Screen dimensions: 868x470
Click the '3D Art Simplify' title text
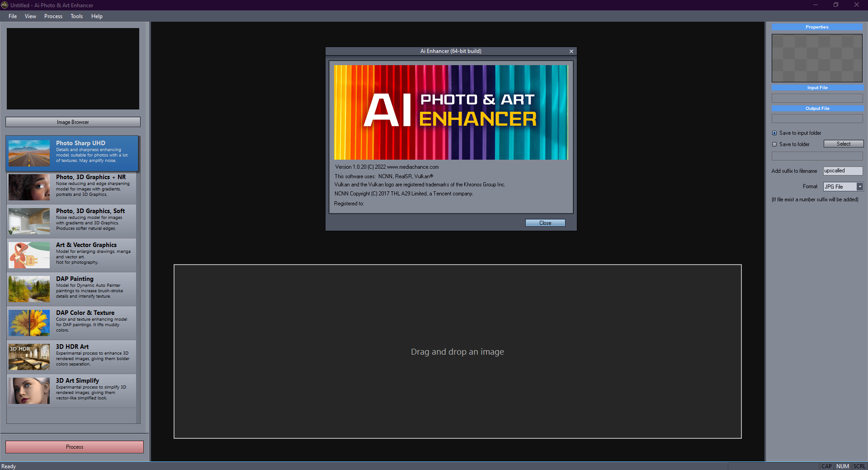tap(77, 380)
